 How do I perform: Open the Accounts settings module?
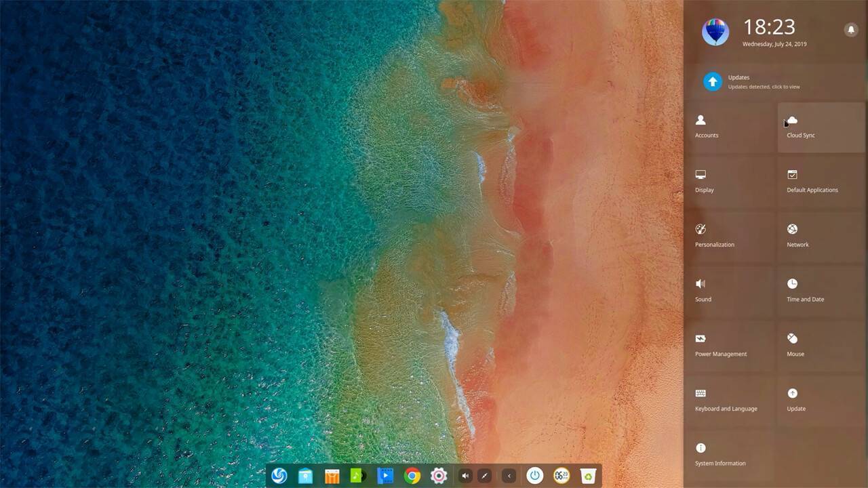coord(729,127)
